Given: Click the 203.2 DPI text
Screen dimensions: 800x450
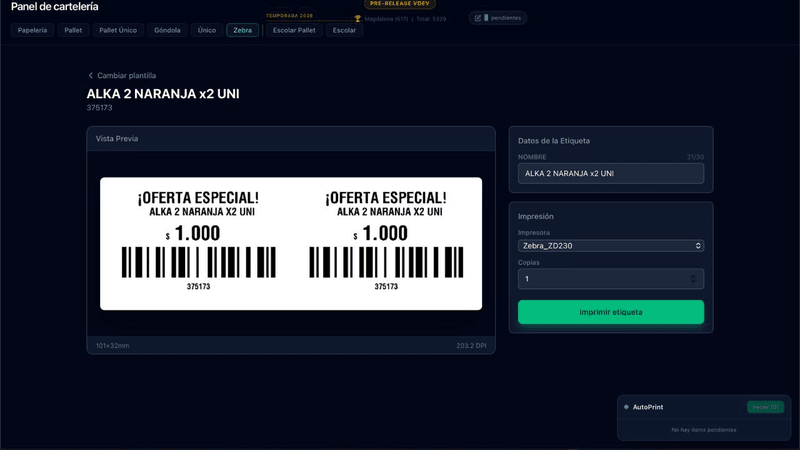Looking at the screenshot, I should click(x=471, y=345).
